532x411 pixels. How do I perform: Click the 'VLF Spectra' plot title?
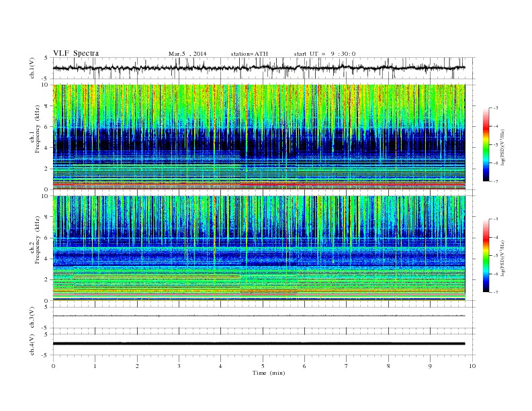pyautogui.click(x=76, y=53)
